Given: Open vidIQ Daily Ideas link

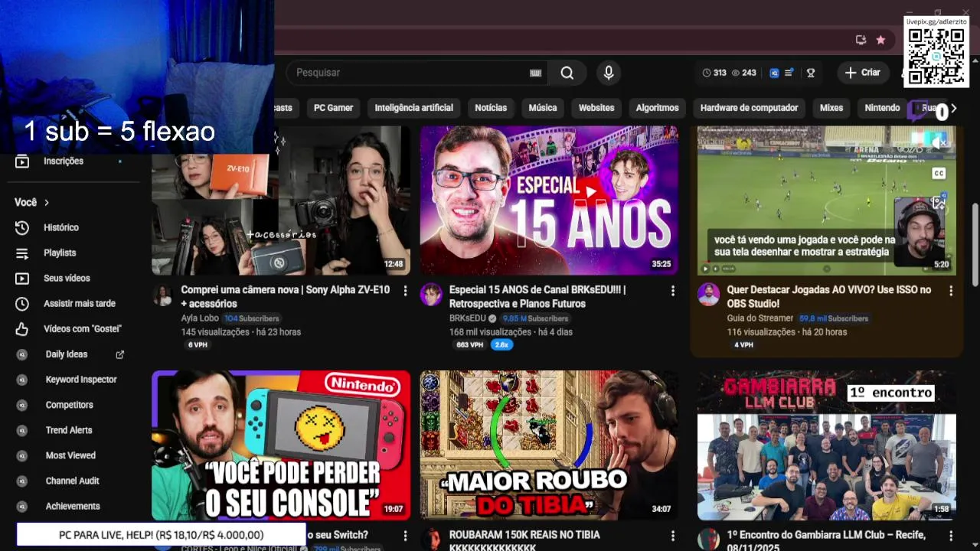Looking at the screenshot, I should (x=67, y=354).
